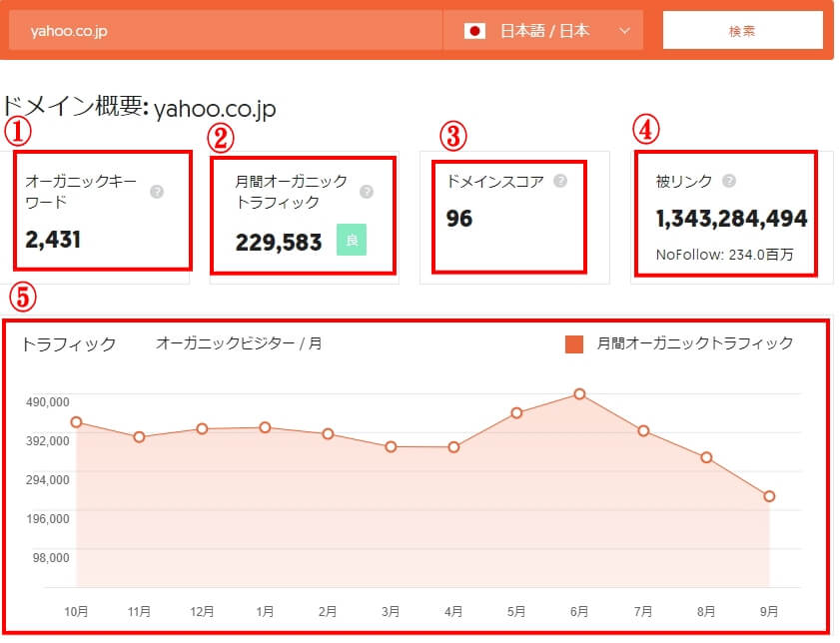Select the 5月 data point on chart
840x643 pixels.
[516, 412]
